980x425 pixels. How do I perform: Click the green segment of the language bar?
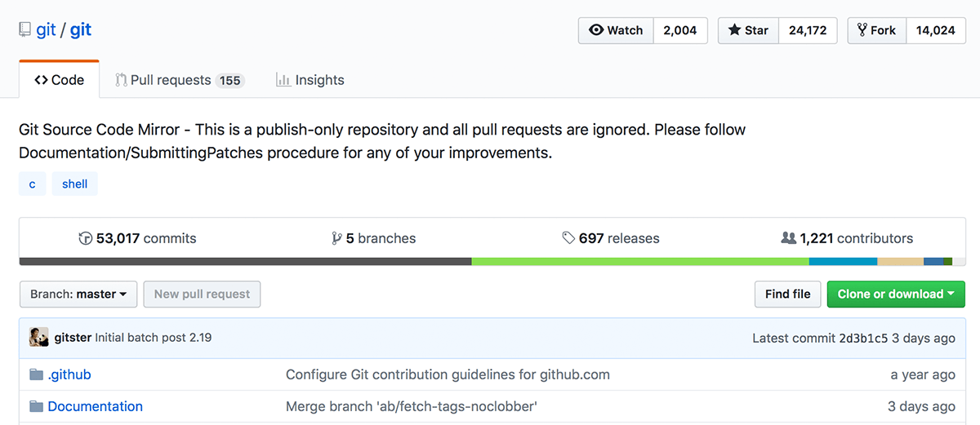(x=640, y=262)
